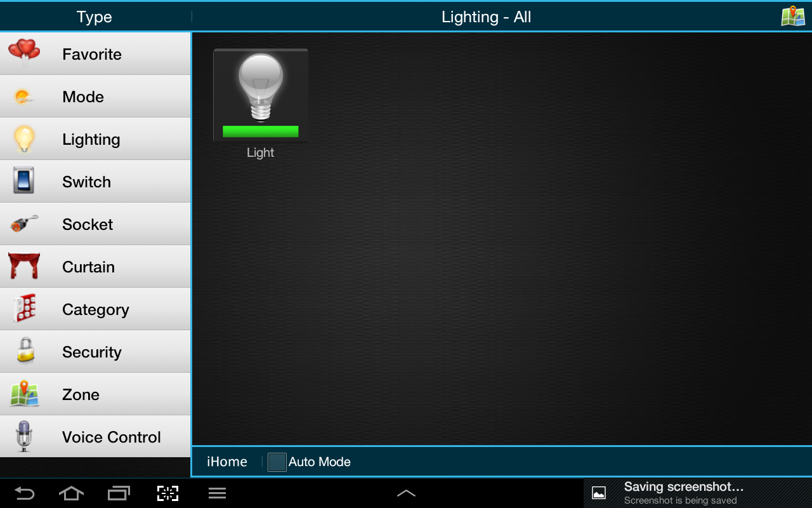812x508 pixels.
Task: Select the Mode sun-cloud icon
Action: (24, 97)
